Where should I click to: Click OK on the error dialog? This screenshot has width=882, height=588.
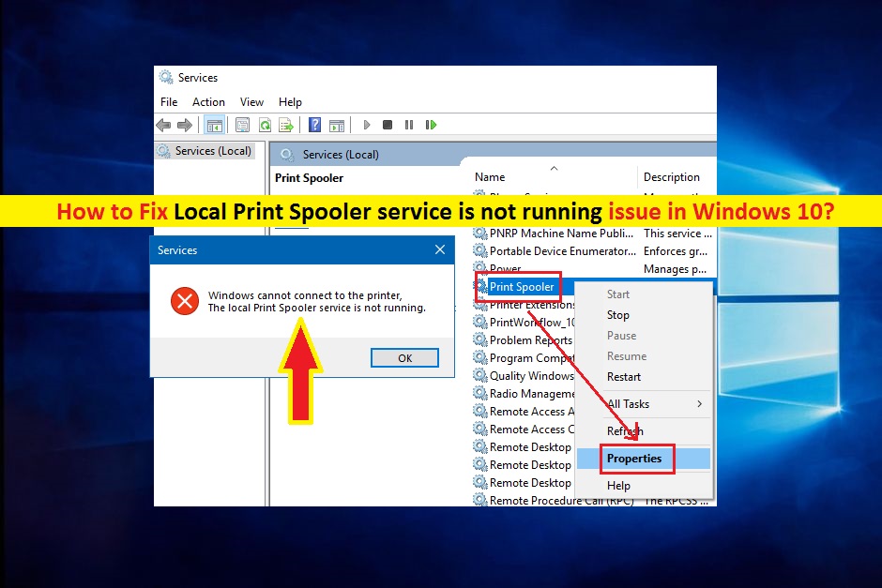coord(404,357)
